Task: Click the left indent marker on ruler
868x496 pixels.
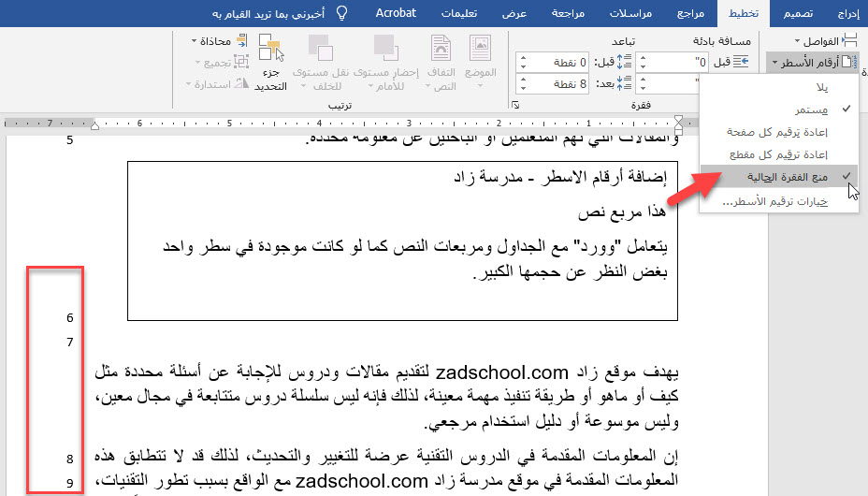Action: point(94,125)
